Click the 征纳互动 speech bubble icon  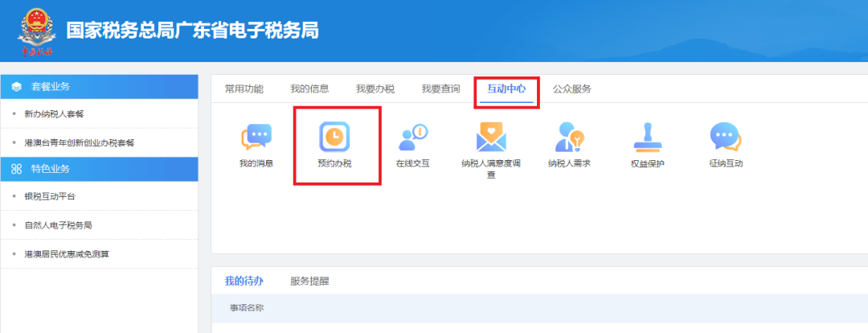(x=726, y=137)
